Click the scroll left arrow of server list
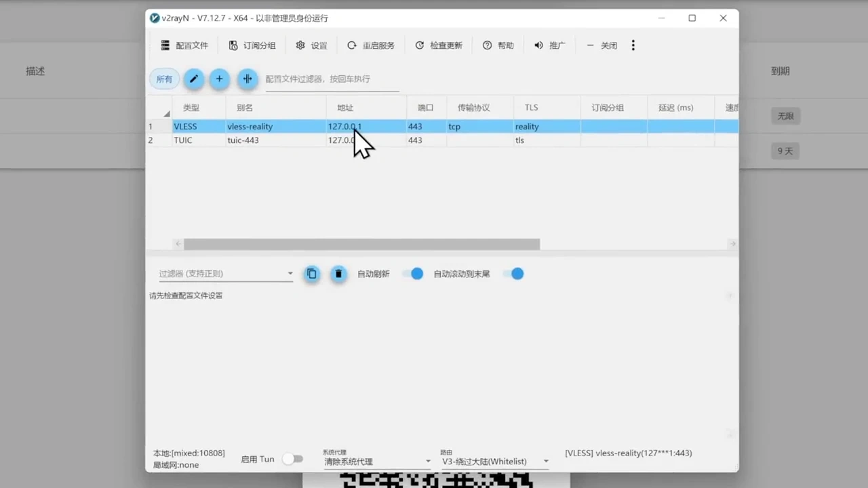 tap(178, 244)
